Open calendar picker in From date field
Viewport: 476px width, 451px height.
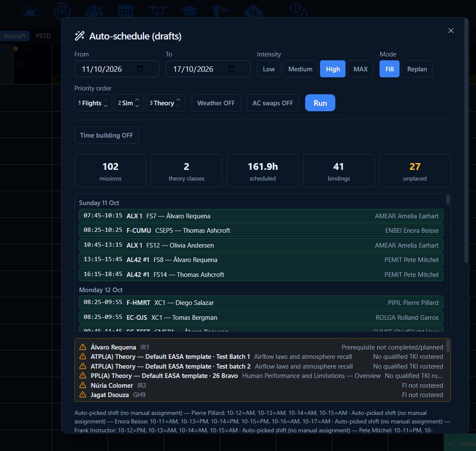pyautogui.click(x=140, y=68)
